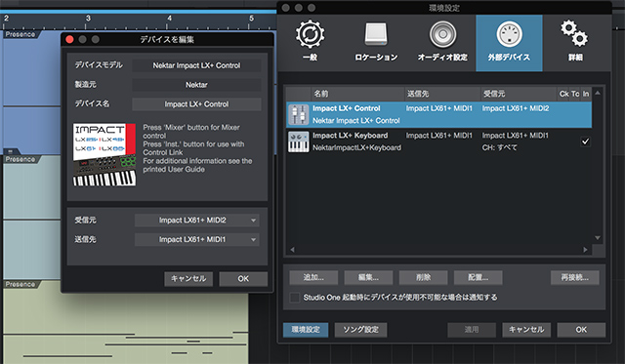
Task: Click the 追加... add device button
Action: tap(313, 277)
